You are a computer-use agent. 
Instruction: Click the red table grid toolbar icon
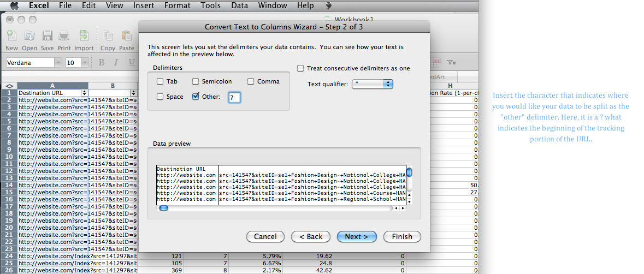coord(435,62)
